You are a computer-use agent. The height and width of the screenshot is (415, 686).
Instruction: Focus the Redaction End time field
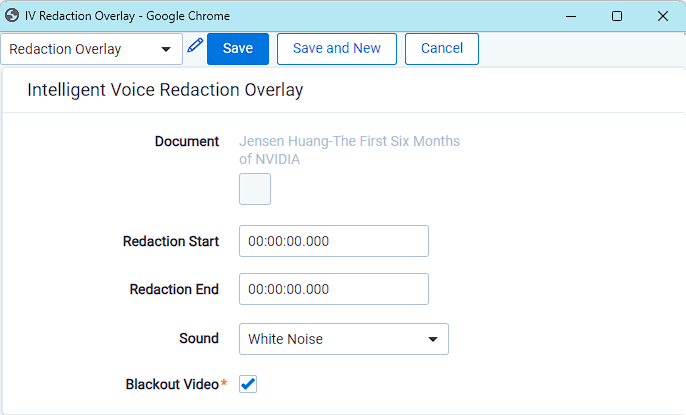(x=333, y=289)
